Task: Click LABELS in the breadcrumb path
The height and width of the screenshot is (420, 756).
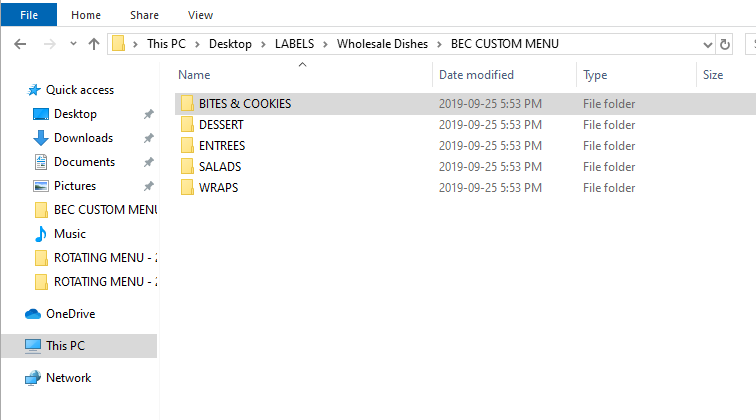Action: coord(294,44)
